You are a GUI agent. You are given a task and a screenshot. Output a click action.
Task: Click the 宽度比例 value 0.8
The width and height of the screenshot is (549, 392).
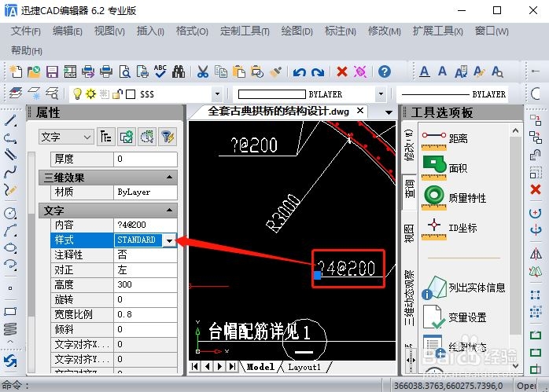point(146,314)
